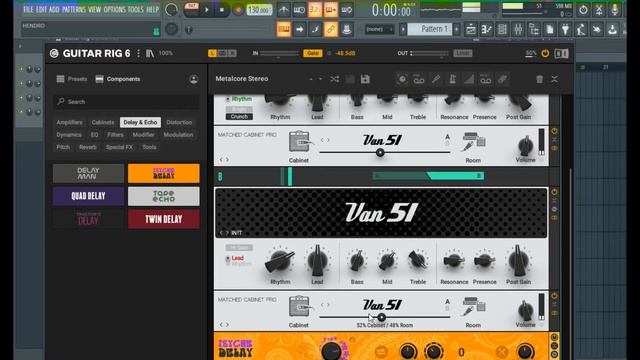
Task: Select the Reverb category tag
Action: click(x=88, y=147)
